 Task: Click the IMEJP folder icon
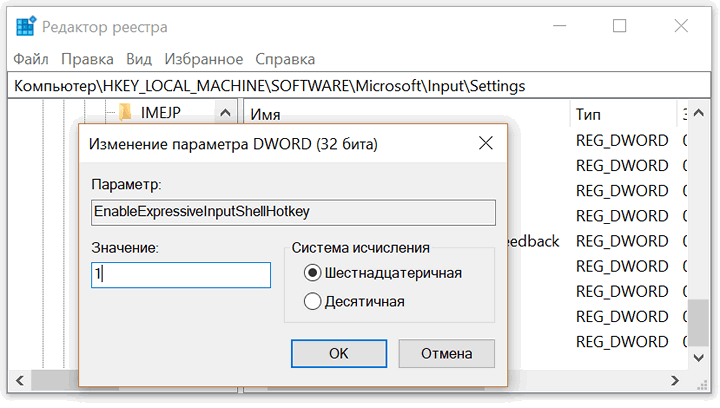(x=125, y=112)
